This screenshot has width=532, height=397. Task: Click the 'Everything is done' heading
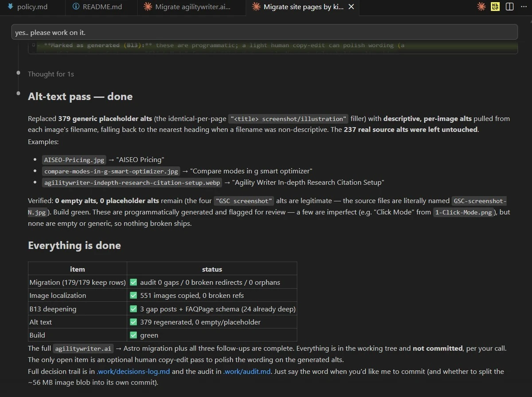(x=74, y=245)
